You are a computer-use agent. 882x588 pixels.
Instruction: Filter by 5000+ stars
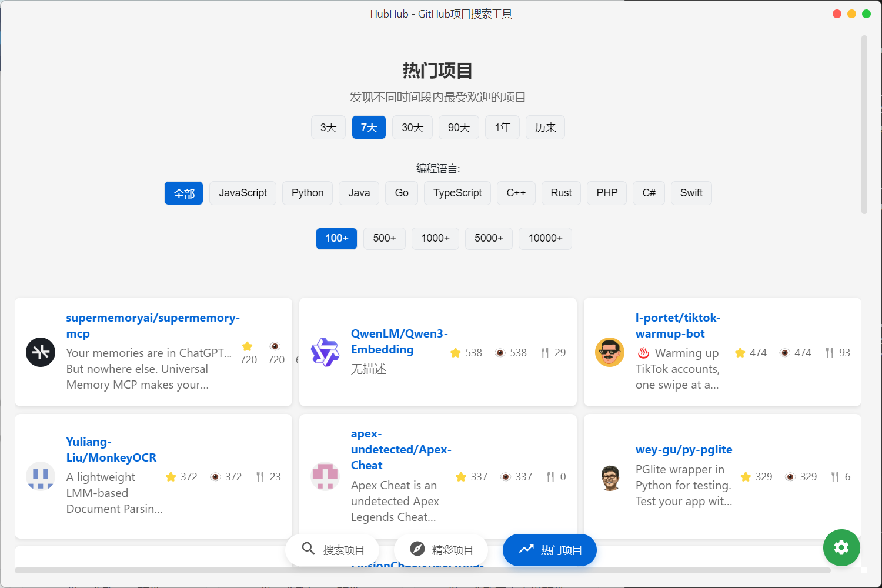click(489, 238)
